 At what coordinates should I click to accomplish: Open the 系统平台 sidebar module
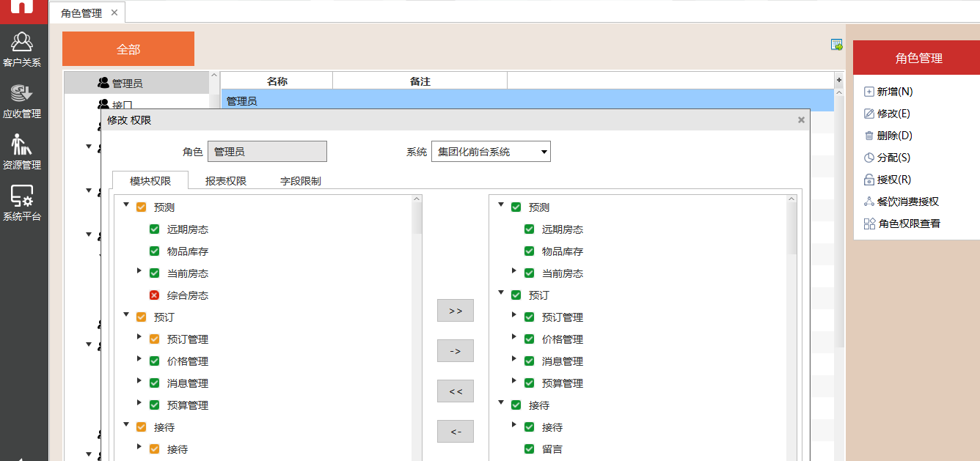point(22,203)
